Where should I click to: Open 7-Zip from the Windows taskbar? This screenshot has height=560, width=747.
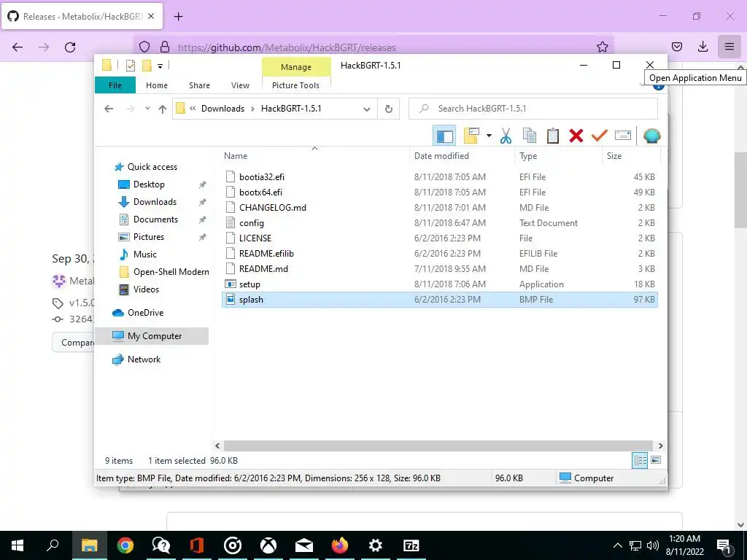point(411,545)
